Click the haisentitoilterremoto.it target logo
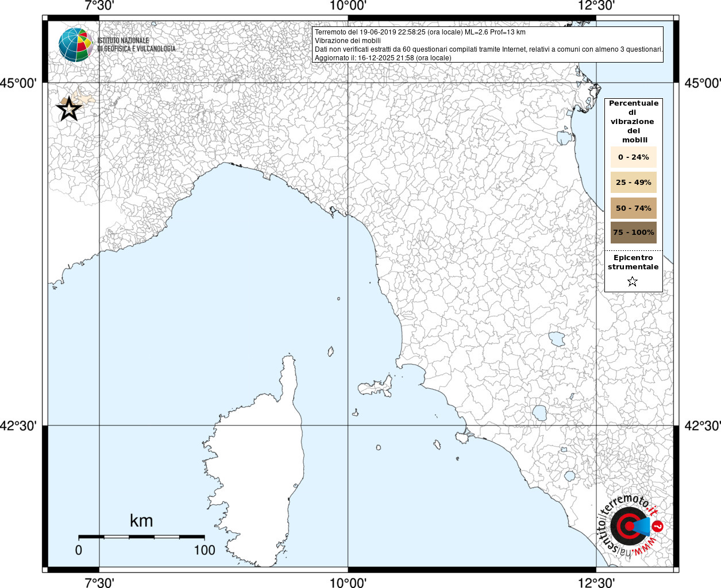Screen dimensions: 721x588 pos(631,527)
